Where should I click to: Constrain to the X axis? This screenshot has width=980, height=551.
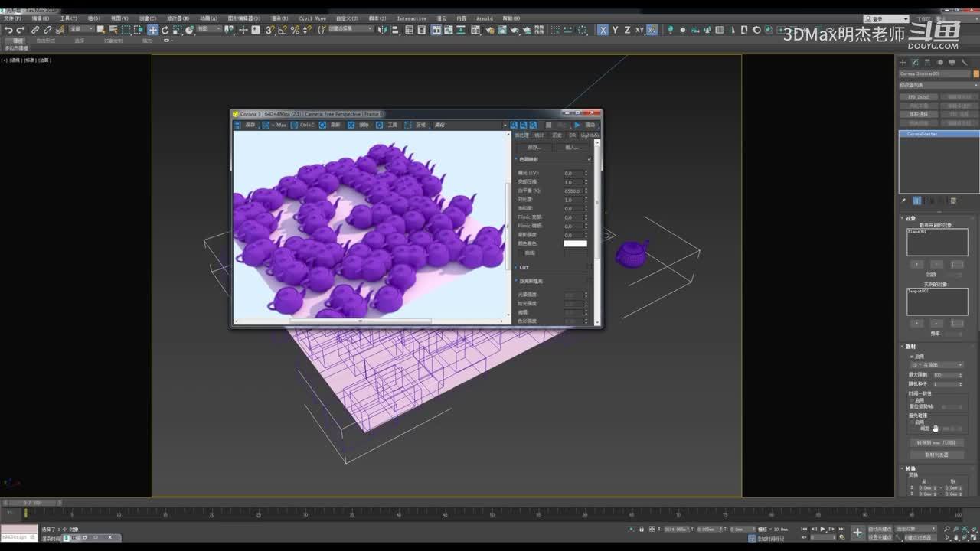[x=603, y=30]
